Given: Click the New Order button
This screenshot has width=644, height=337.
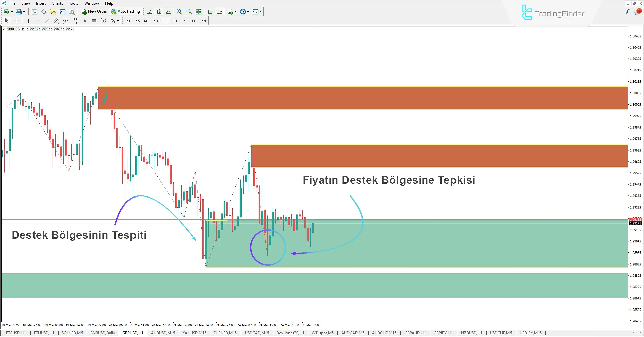Looking at the screenshot, I should point(94,11).
